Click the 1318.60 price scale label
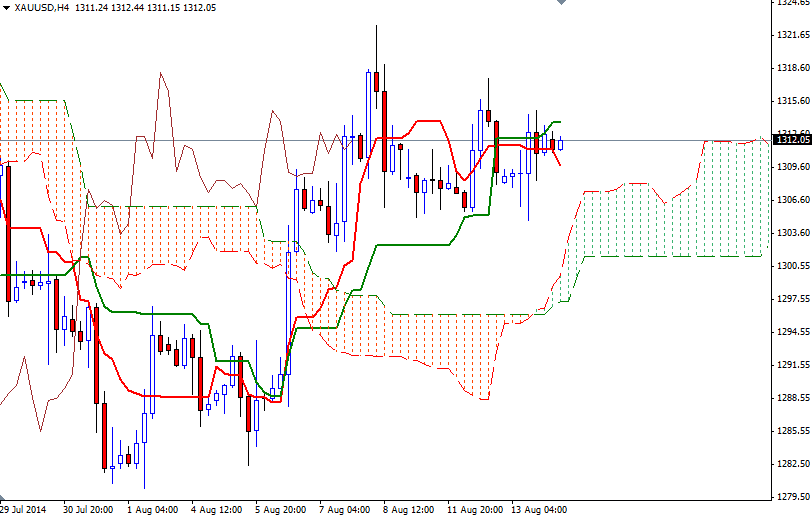This screenshot has width=812, height=517. [793, 68]
